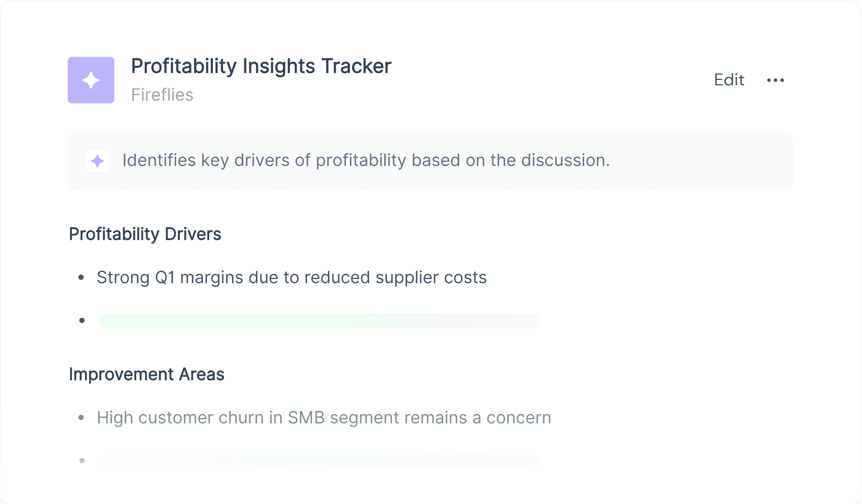Image resolution: width=862 pixels, height=504 pixels.
Task: Click the Fireflies author label
Action: (162, 95)
